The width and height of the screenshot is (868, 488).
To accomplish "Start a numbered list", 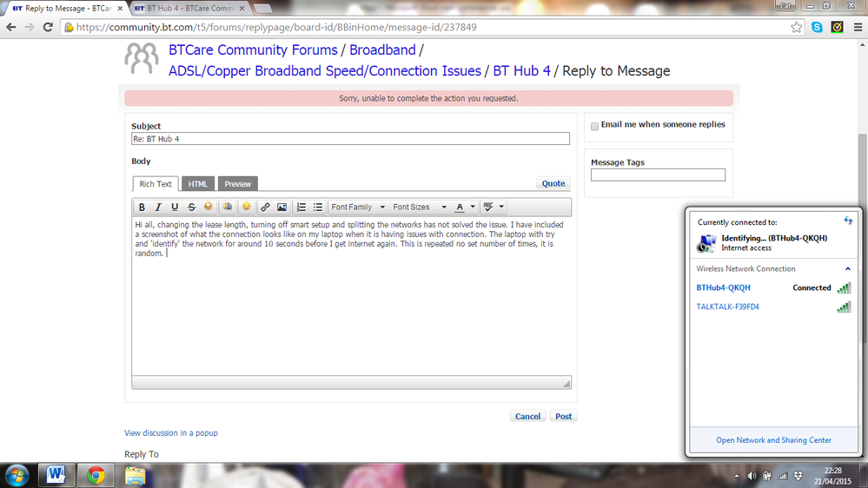I will (301, 207).
